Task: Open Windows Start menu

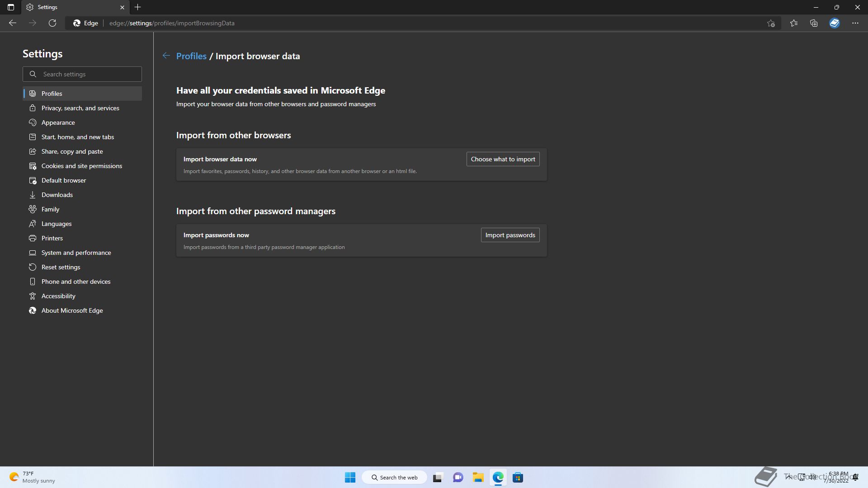Action: (350, 477)
